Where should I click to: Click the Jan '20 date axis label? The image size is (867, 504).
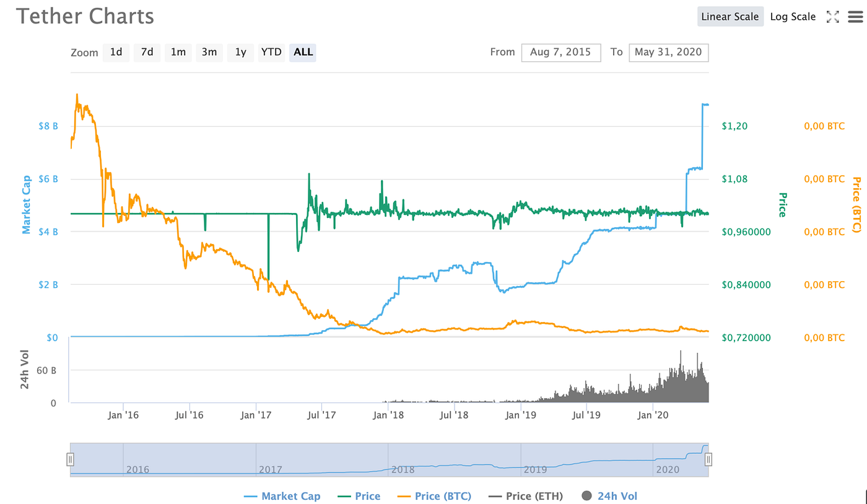[653, 415]
